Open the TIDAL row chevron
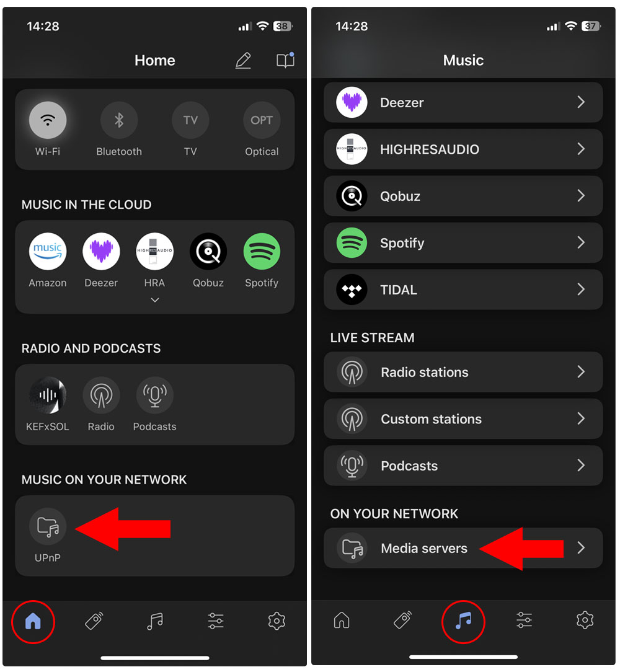 tap(580, 290)
